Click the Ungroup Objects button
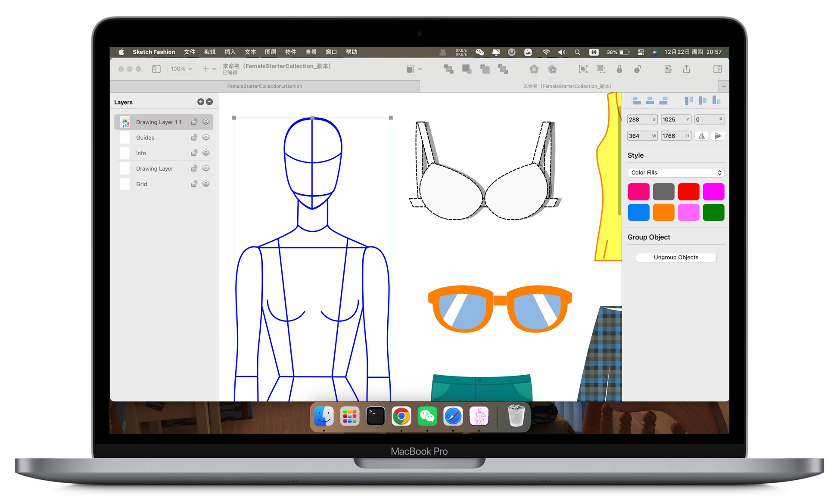840x504 pixels. pyautogui.click(x=677, y=257)
